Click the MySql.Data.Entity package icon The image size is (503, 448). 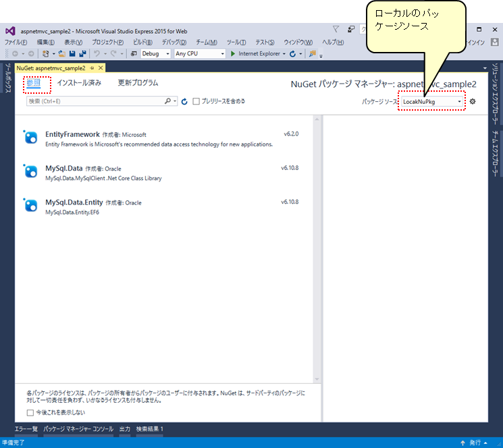click(31, 205)
